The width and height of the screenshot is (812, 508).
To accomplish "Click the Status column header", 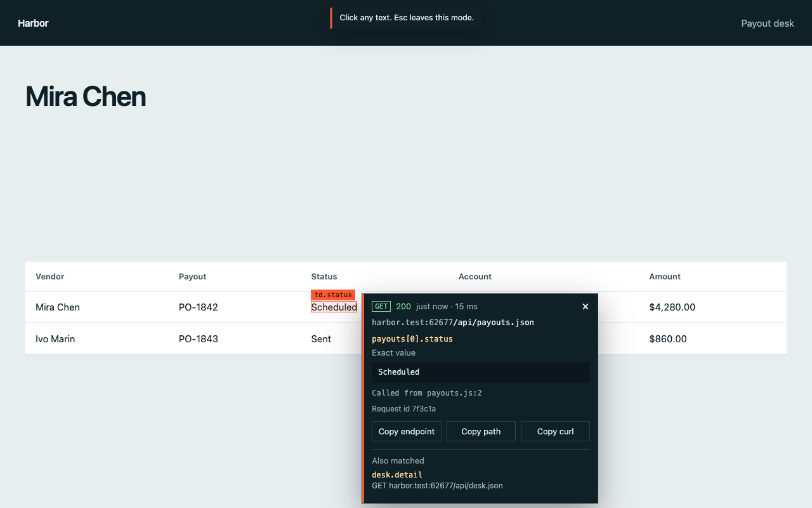I will [x=324, y=277].
